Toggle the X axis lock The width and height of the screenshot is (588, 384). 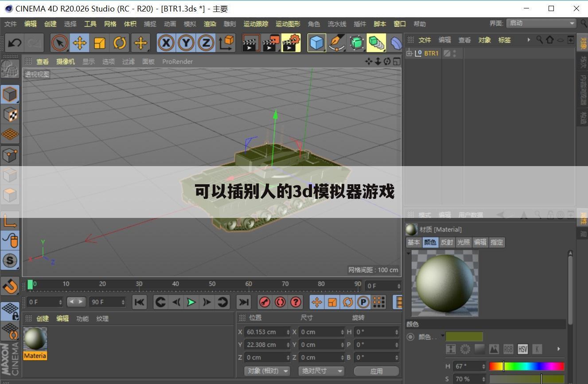pyautogui.click(x=166, y=43)
